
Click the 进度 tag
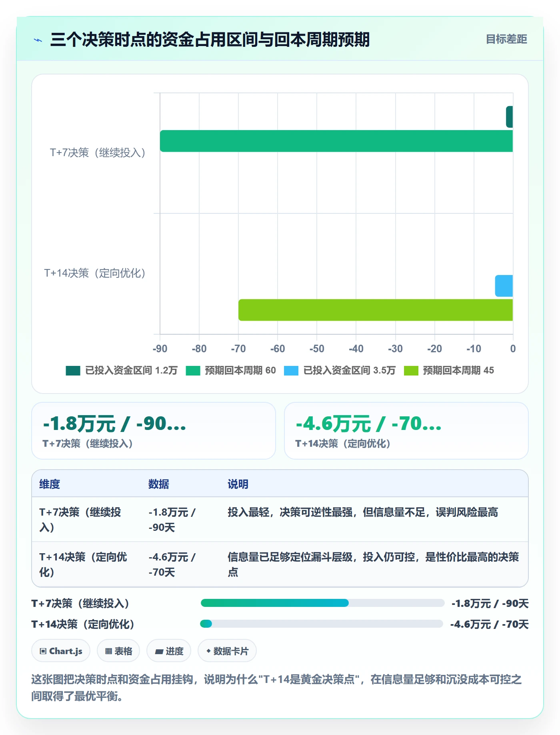(x=169, y=651)
